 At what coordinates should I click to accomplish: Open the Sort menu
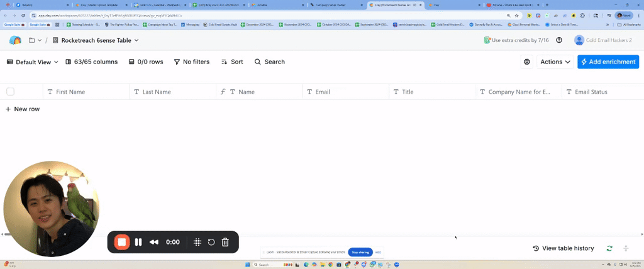[x=232, y=62]
